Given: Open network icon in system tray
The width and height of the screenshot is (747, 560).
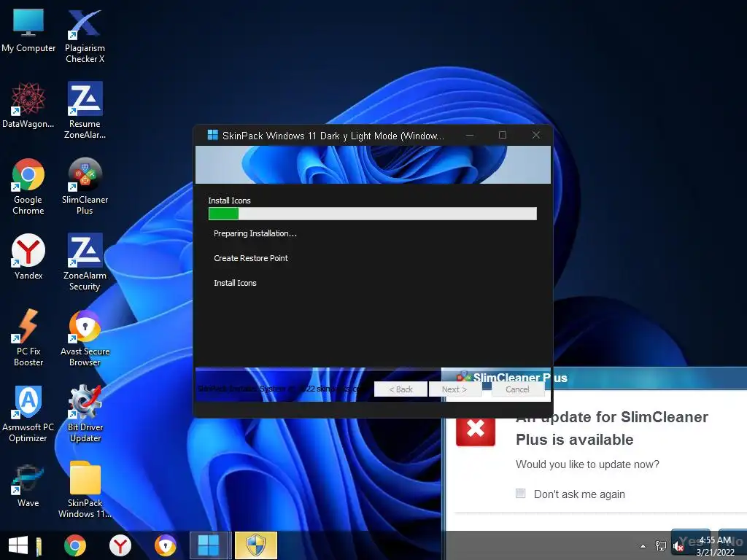Looking at the screenshot, I should pyautogui.click(x=661, y=546).
